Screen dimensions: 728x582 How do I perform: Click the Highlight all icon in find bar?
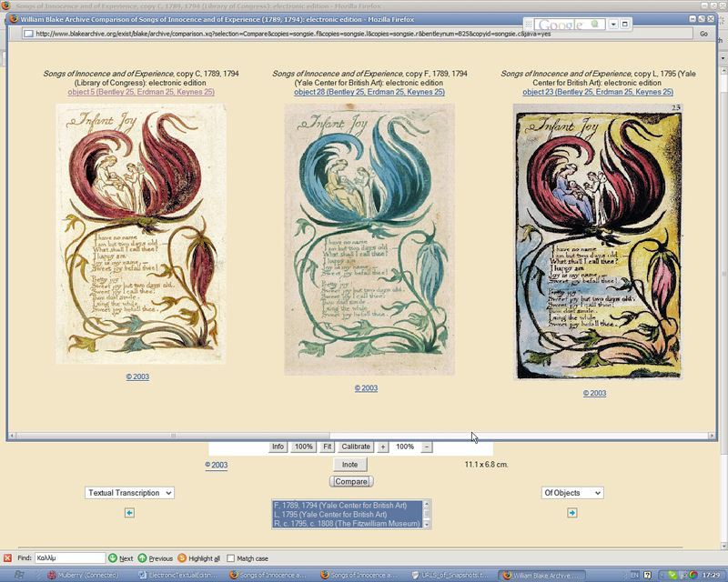[x=182, y=558]
